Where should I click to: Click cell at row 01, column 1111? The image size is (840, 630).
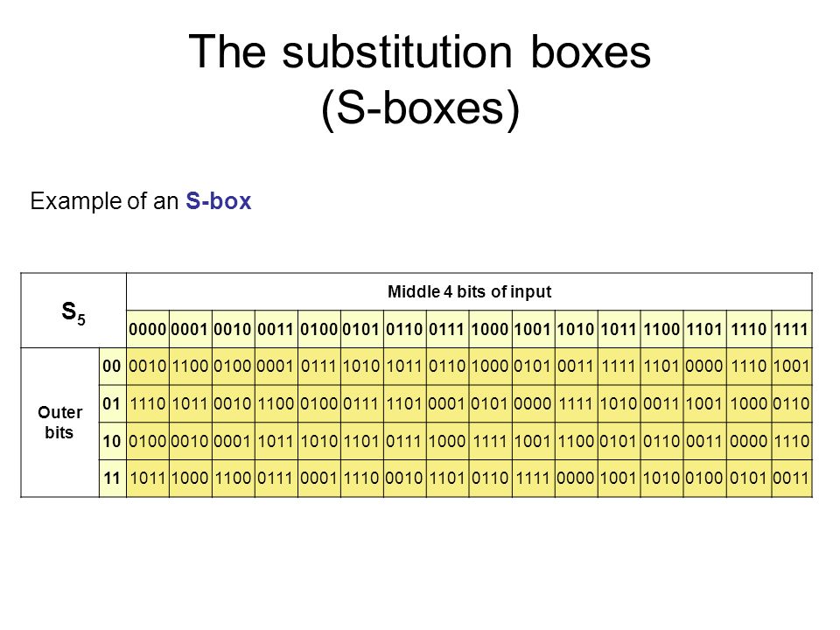[792, 403]
